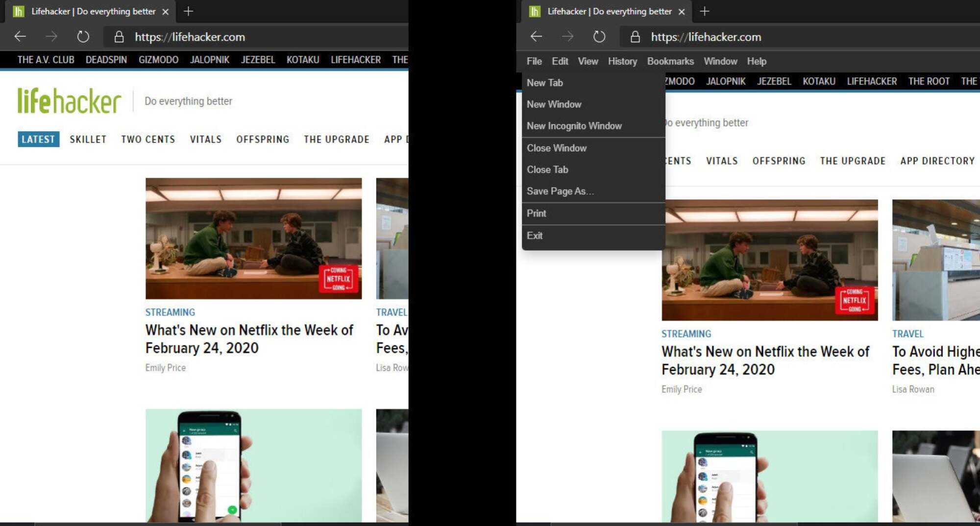Viewport: 980px width, 526px height.
Task: Choose Print from File menu
Action: (x=593, y=213)
